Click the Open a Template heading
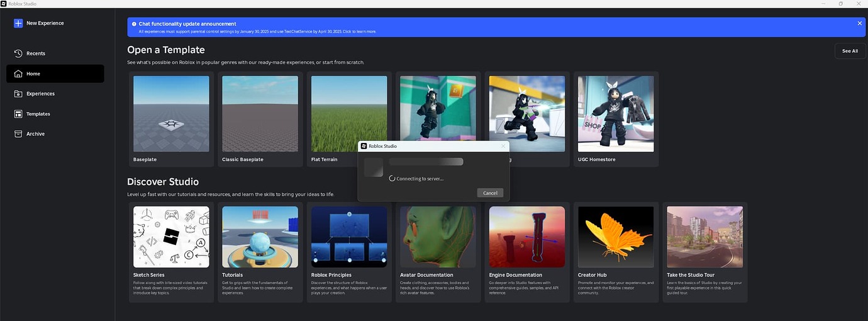Screen dimensions: 868x321 (166, 50)
